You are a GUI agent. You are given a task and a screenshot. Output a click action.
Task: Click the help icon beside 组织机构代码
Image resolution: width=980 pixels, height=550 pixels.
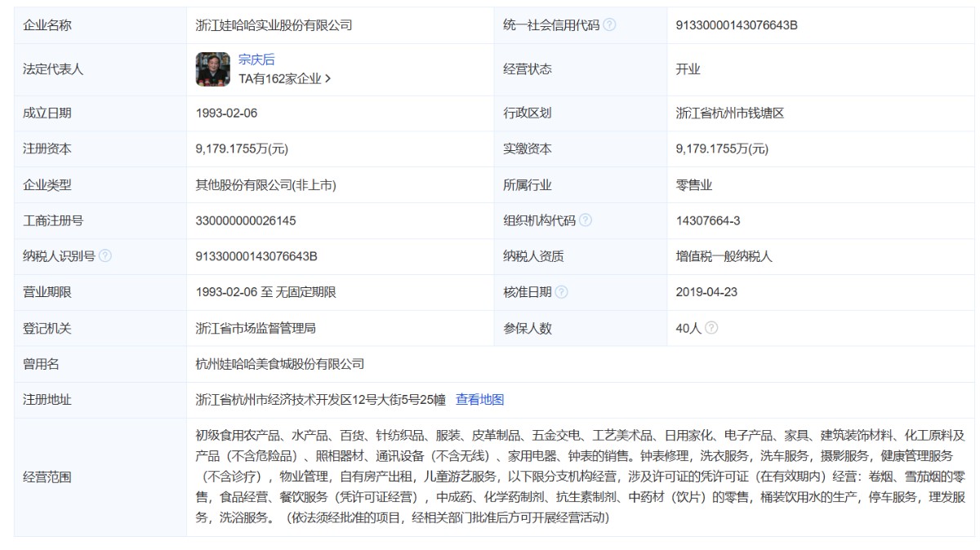point(585,220)
